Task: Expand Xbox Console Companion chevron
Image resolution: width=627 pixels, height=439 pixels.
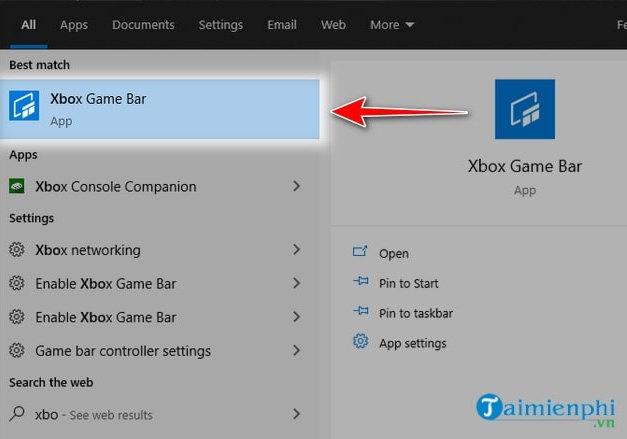Action: coord(296,186)
